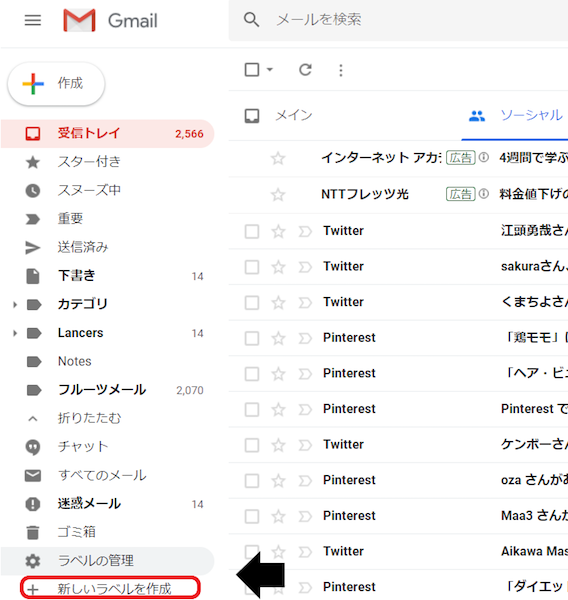Collapse the sidebar with 折りたたむ
The image size is (568, 600).
tap(107, 418)
